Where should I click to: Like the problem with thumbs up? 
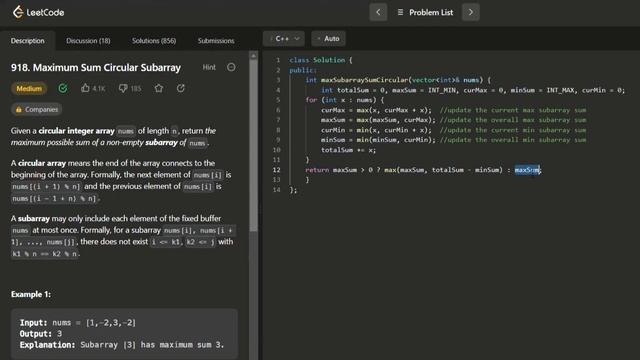click(x=85, y=88)
